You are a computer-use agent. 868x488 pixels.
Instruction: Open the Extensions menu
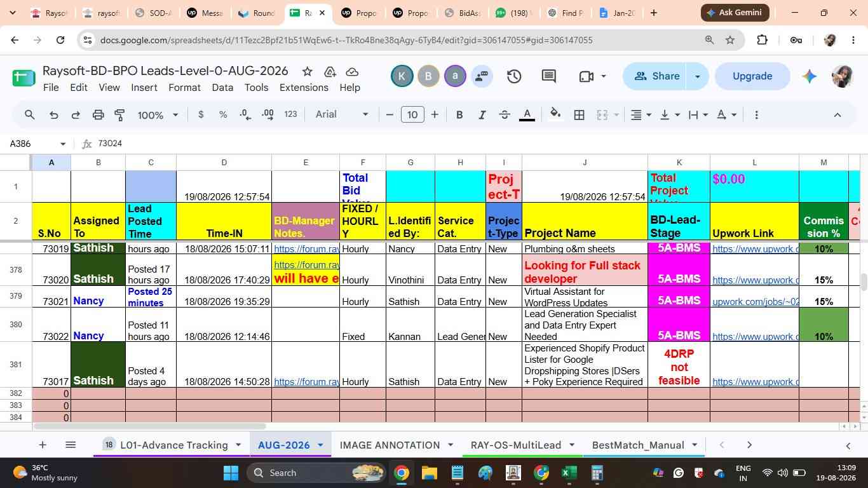coord(304,88)
